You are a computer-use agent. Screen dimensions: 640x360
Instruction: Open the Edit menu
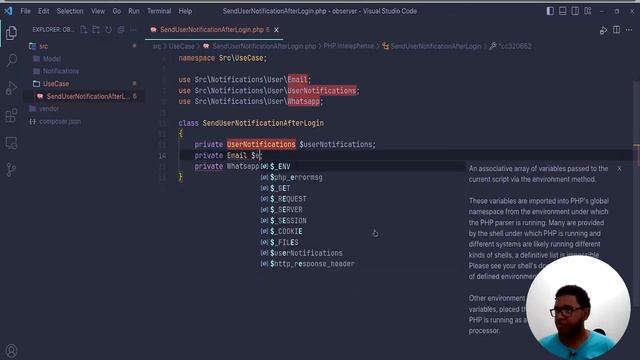(x=44, y=11)
